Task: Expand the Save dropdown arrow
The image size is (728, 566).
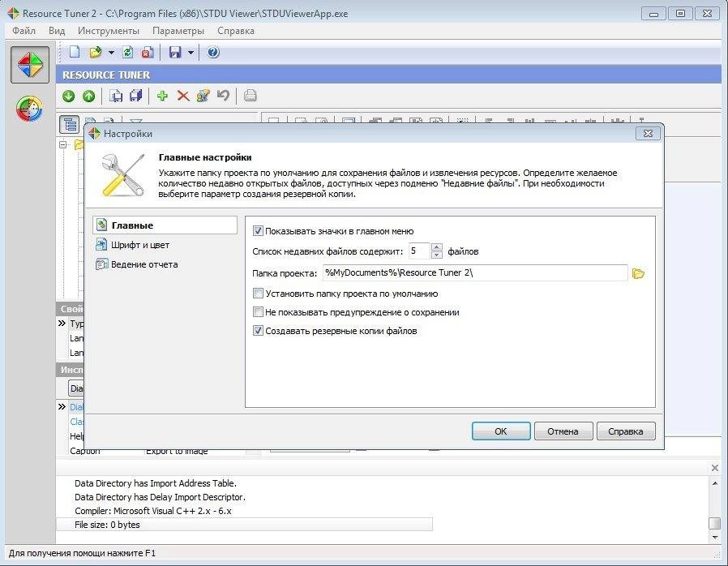Action: click(191, 53)
